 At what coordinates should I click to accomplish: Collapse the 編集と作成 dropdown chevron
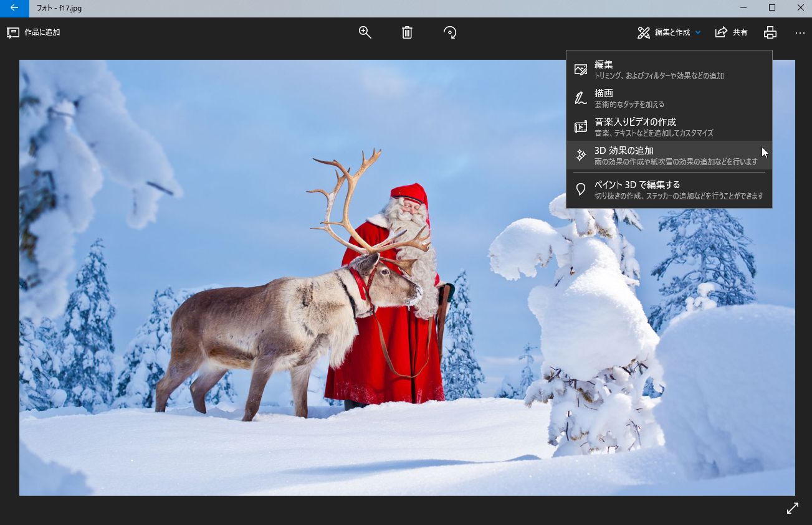[x=698, y=32]
